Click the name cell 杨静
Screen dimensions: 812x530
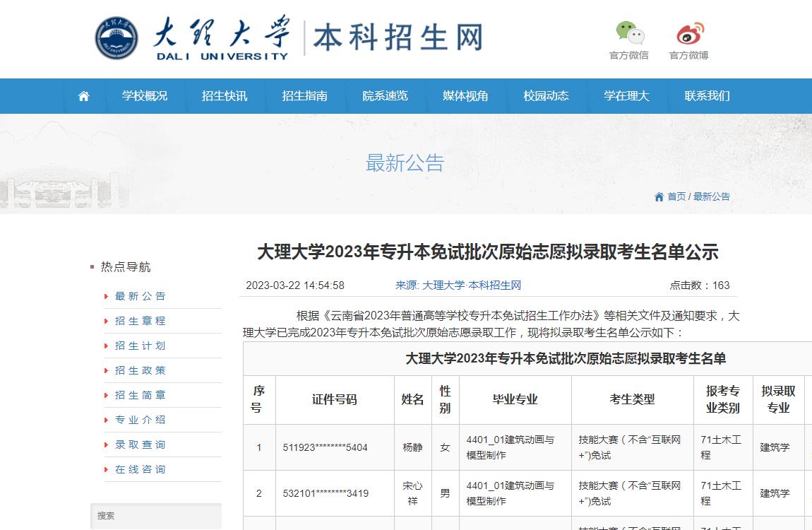tap(413, 447)
